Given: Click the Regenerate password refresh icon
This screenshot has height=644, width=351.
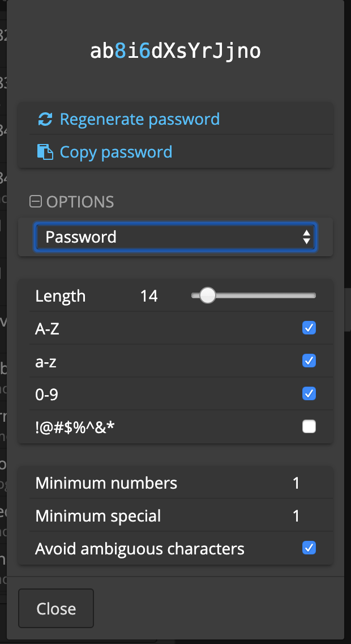Looking at the screenshot, I should pyautogui.click(x=45, y=120).
